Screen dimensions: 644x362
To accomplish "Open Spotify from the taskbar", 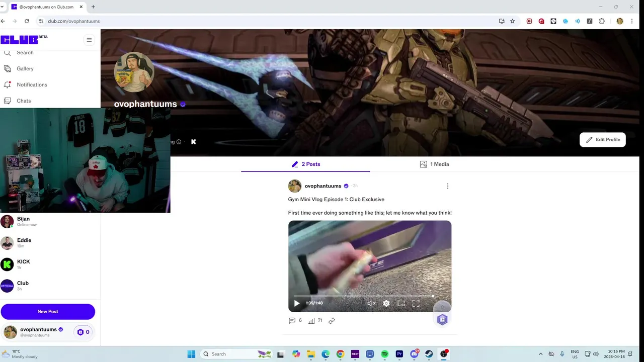I will point(384,354).
